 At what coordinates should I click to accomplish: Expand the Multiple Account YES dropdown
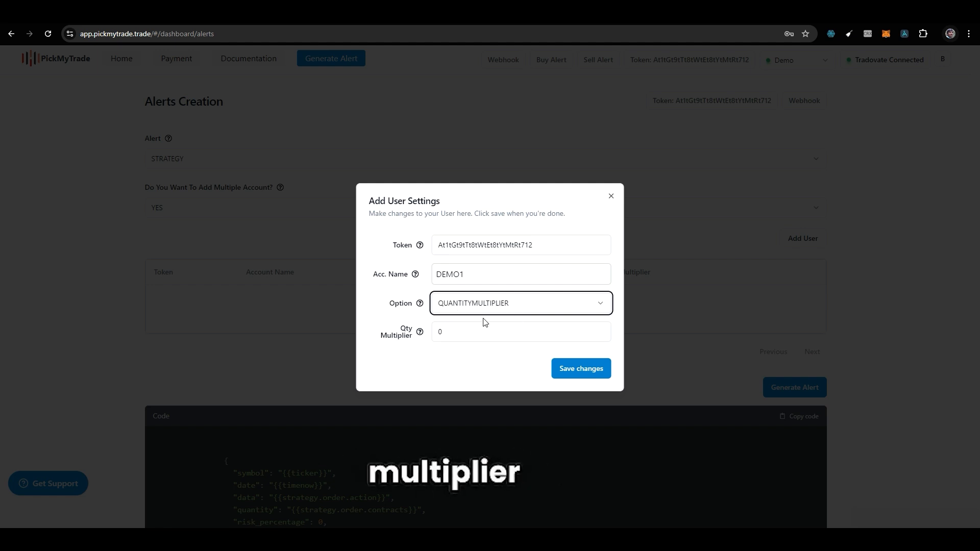816,207
